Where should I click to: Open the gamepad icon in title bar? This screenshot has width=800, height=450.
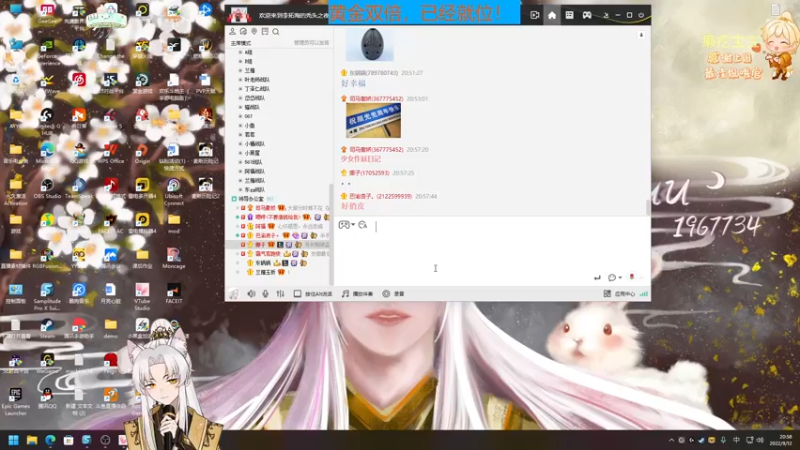(587, 15)
